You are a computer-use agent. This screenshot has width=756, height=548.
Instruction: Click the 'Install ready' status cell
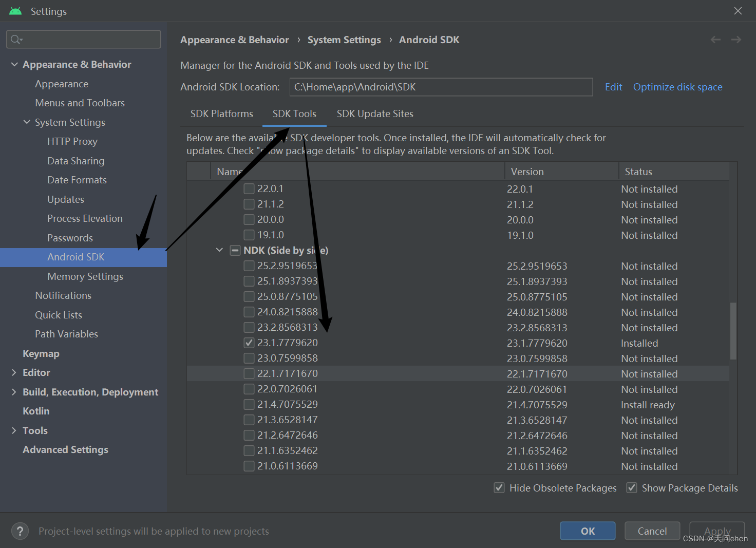click(648, 405)
